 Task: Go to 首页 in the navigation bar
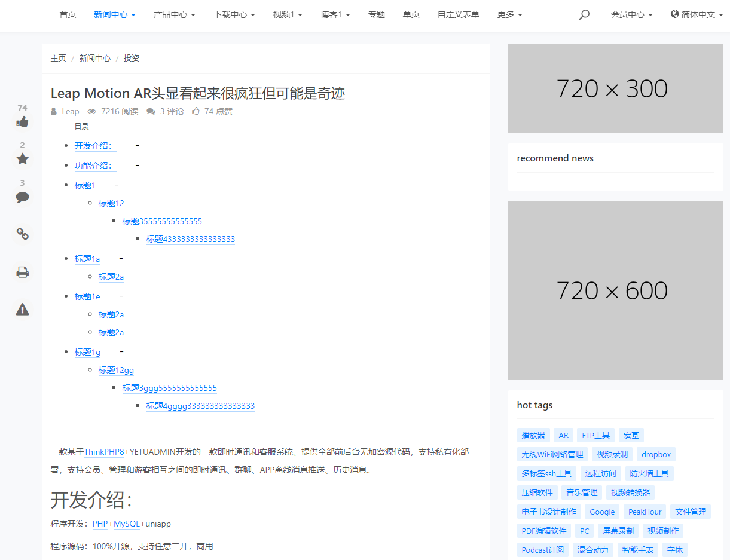68,14
